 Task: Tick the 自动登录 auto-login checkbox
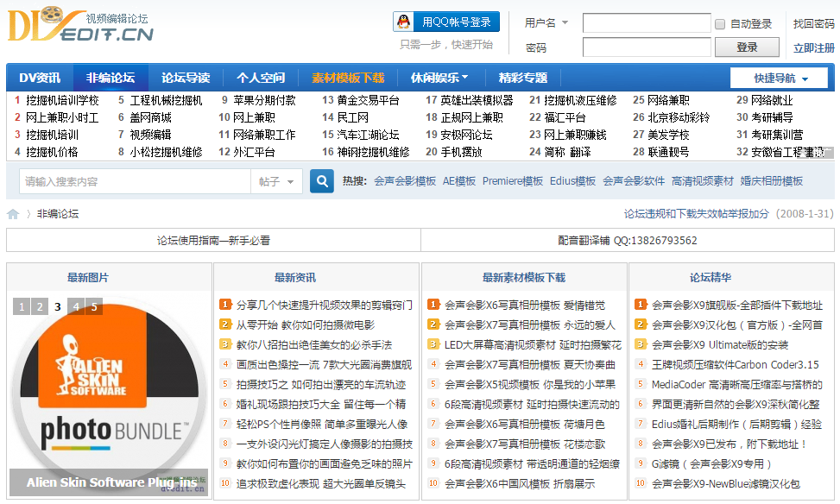(720, 24)
